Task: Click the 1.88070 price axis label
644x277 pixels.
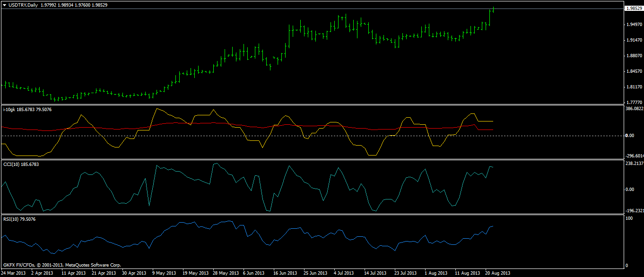Action: point(633,55)
